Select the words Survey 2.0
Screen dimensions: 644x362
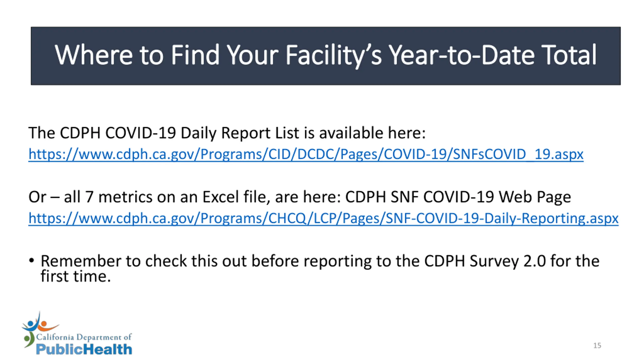coord(508,261)
